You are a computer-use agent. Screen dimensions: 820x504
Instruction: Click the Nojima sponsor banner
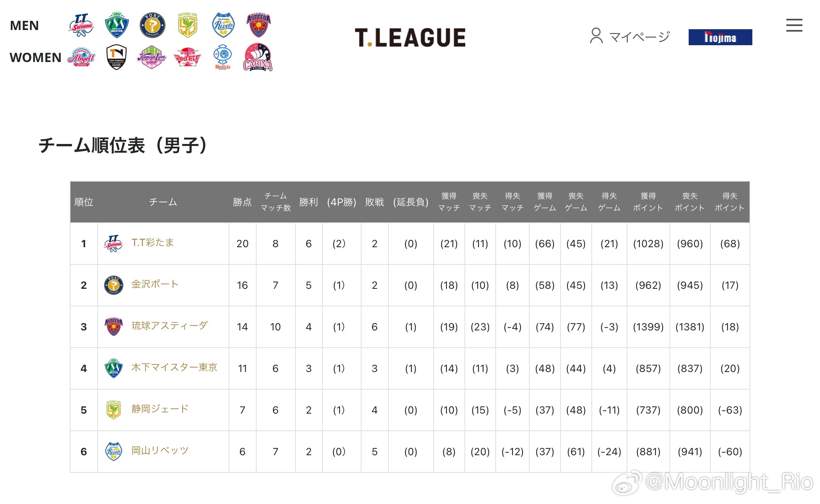pyautogui.click(x=720, y=37)
